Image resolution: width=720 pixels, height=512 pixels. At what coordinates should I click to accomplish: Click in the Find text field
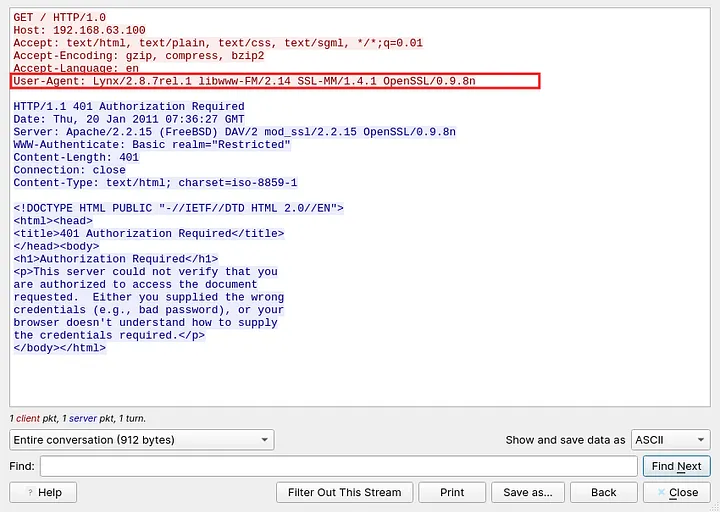(338, 466)
